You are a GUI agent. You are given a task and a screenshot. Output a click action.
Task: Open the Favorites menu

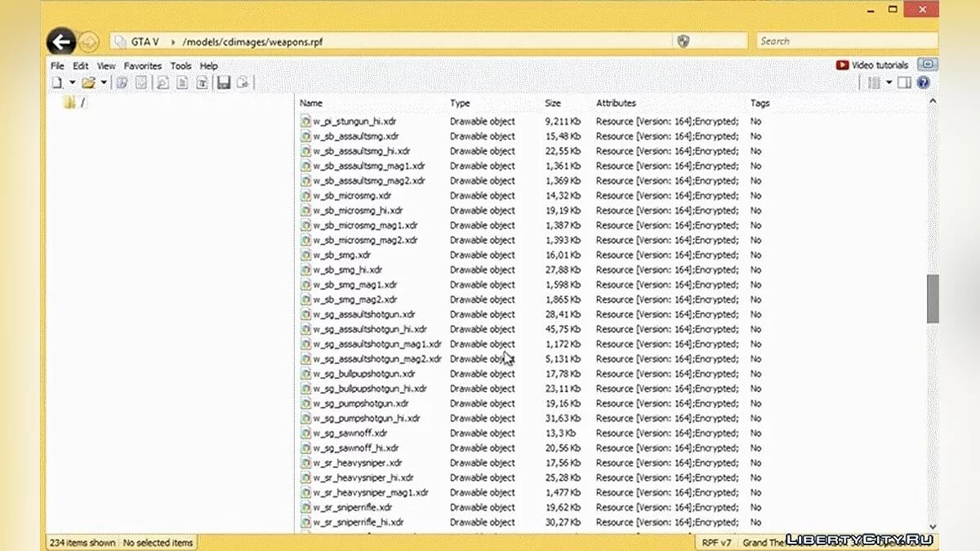(143, 65)
